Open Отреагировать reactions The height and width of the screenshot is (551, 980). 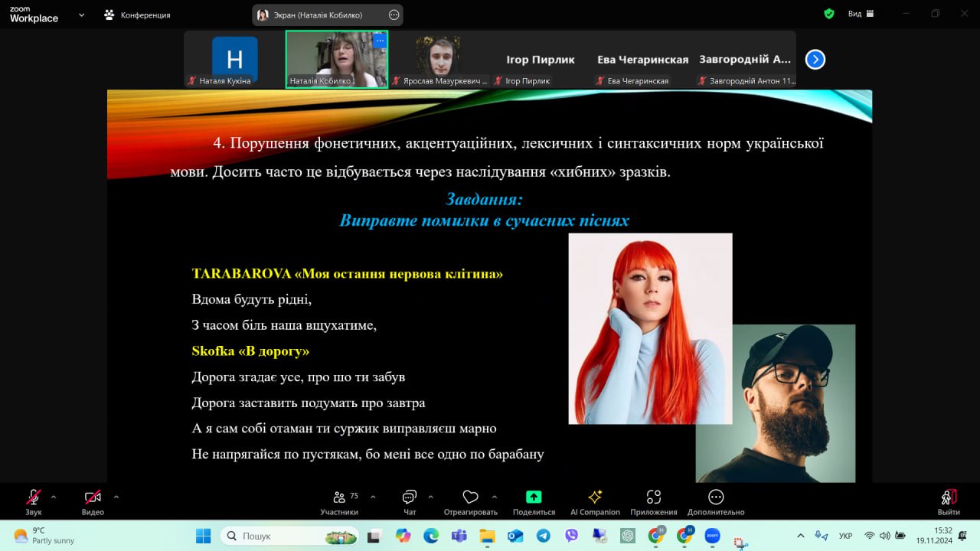(470, 501)
